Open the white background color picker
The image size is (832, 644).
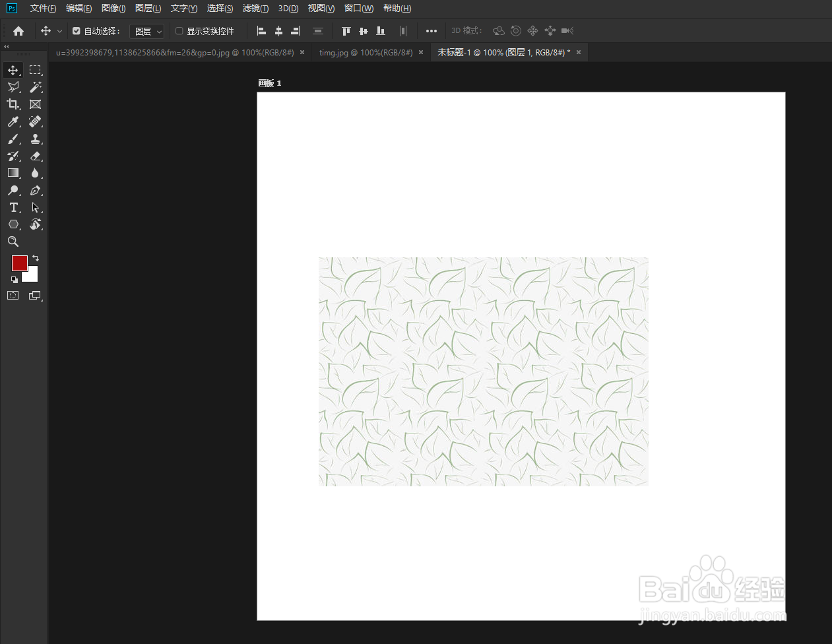(x=32, y=276)
